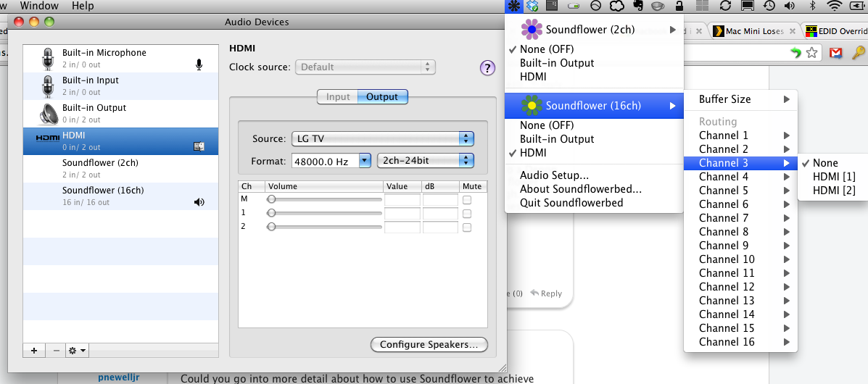Choose Quit Soundflowerbed
Screen dimensions: 868x384
pos(595,203)
